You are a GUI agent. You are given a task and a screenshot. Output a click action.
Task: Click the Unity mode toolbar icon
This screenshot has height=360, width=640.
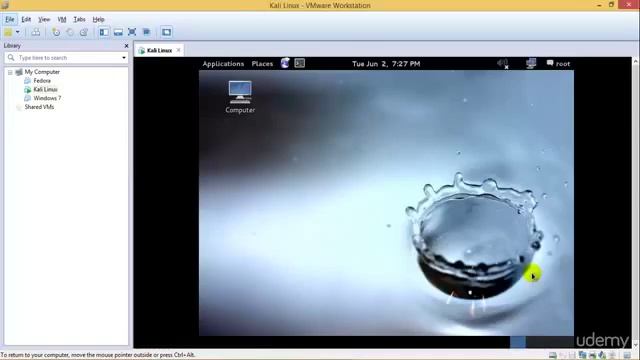pyautogui.click(x=146, y=32)
